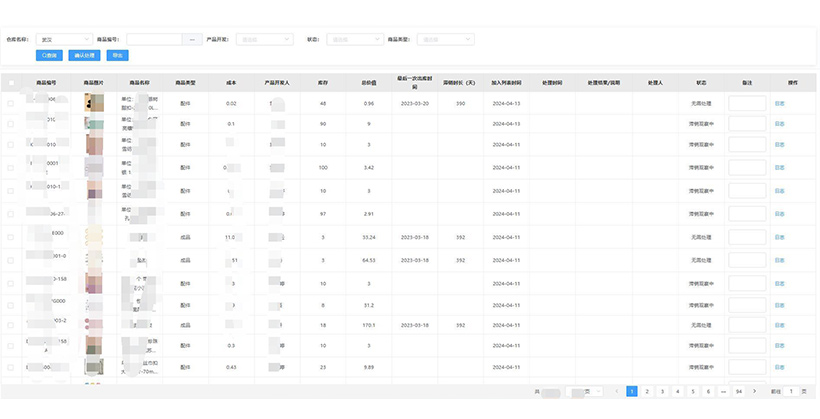
Task: Open the product thumbnail in the first row
Action: (x=93, y=103)
